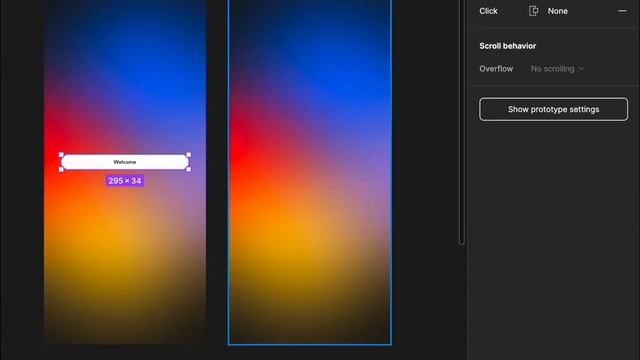Image resolution: width=640 pixels, height=360 pixels.
Task: Select the white Welcome button on canvas
Action: tap(125, 162)
